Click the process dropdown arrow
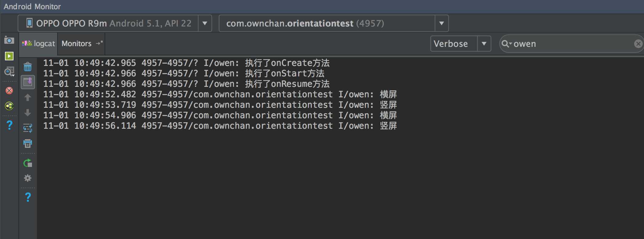Screen dimensions: 644x239 [x=442, y=23]
